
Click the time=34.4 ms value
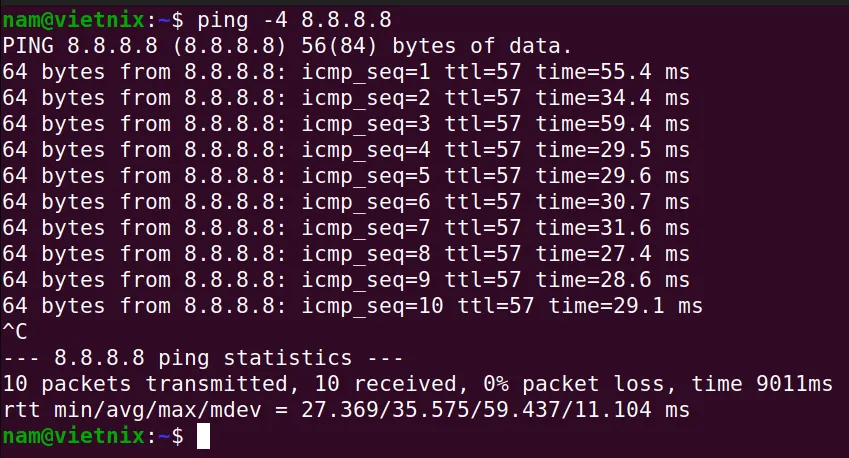[613, 98]
